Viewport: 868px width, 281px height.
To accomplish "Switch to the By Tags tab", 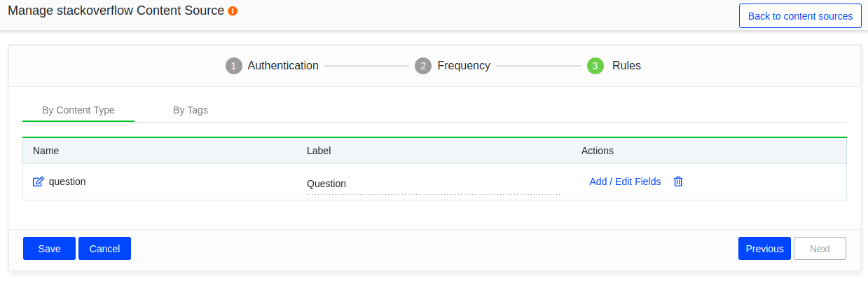I will [x=191, y=110].
